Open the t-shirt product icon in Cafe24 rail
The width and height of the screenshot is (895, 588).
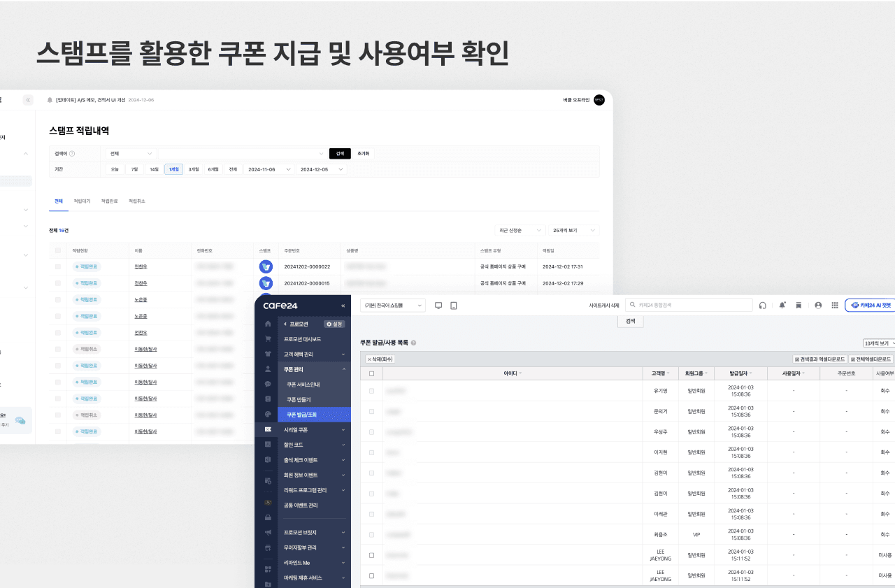point(268,354)
